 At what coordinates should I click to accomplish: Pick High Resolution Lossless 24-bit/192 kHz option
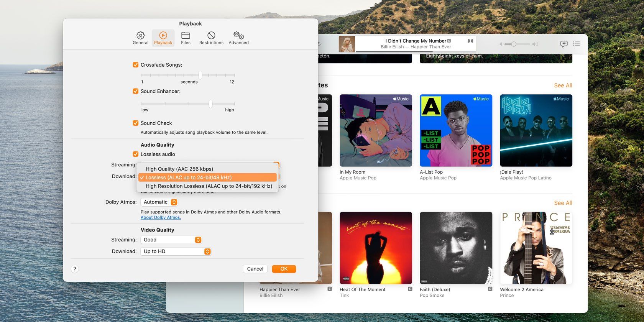point(207,186)
